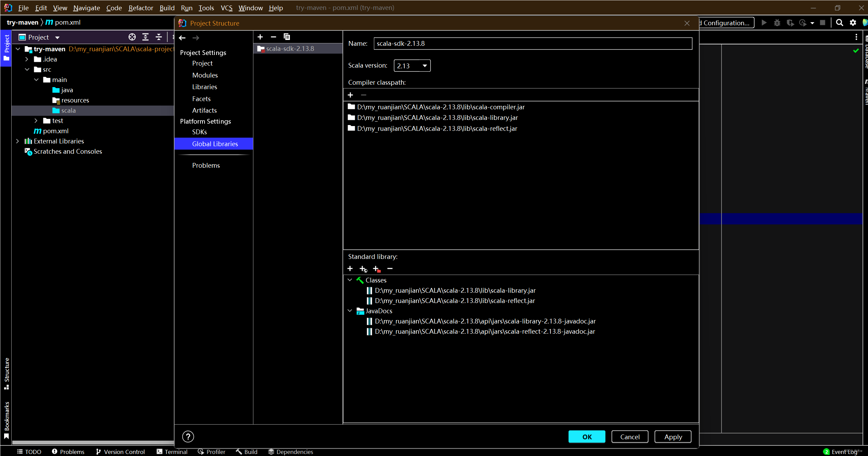Viewport: 868px width, 456px height.
Task: Click the Apply button
Action: [673, 437]
